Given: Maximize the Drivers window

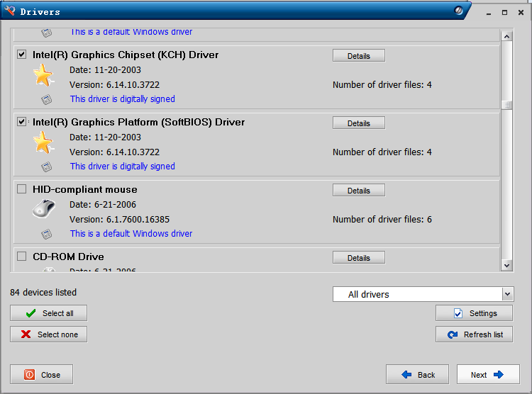Looking at the screenshot, I should [x=504, y=13].
